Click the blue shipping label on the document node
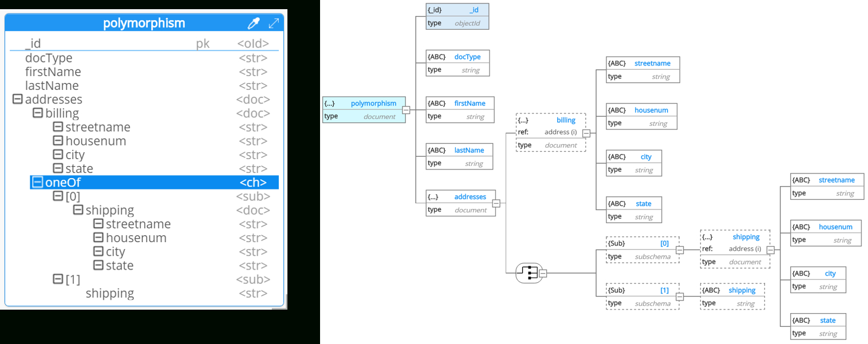The image size is (868, 344). 746,236
